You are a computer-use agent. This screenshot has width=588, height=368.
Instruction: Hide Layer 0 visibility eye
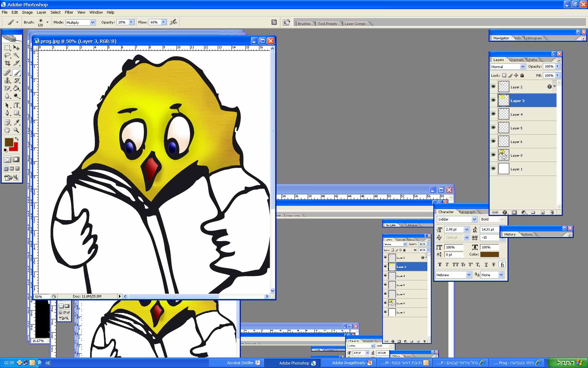(x=493, y=155)
